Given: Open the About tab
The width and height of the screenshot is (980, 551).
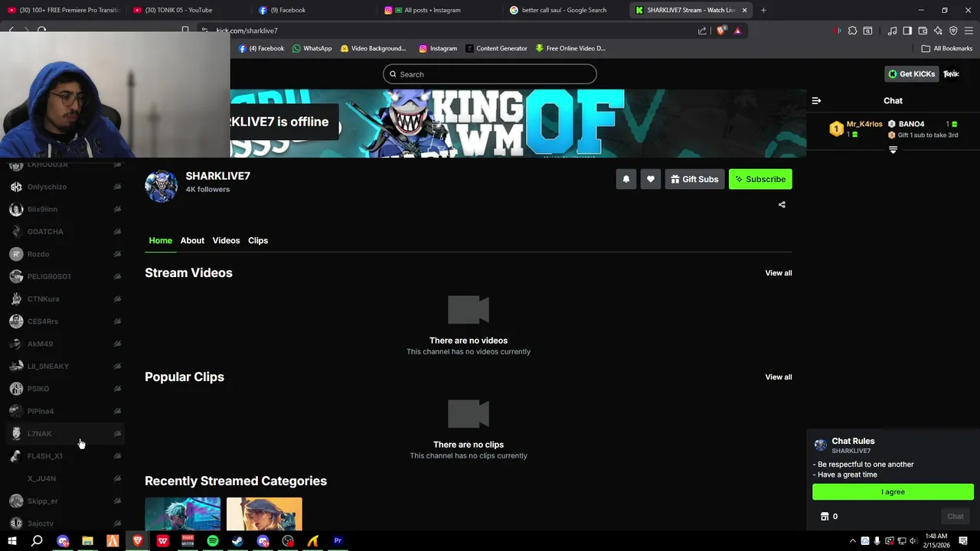Looking at the screenshot, I should (x=192, y=240).
